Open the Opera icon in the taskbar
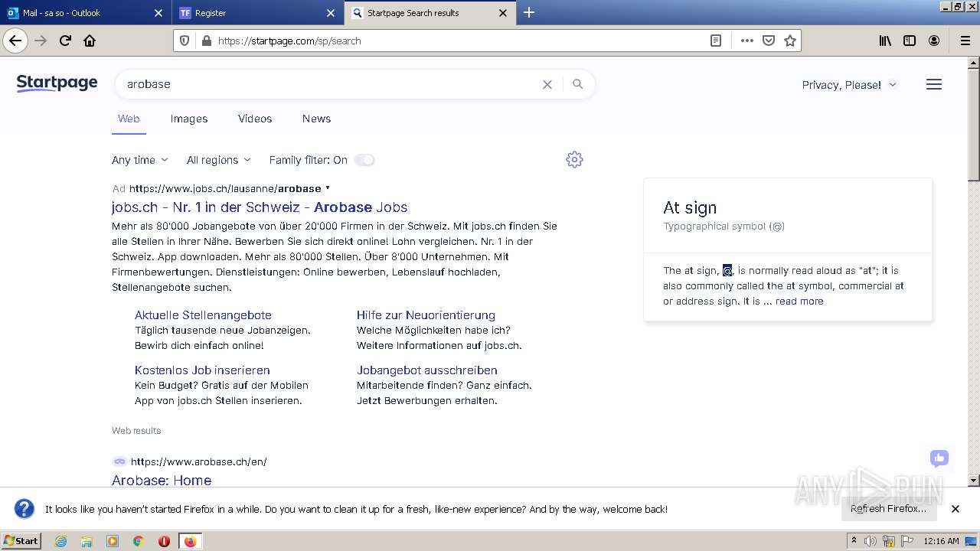This screenshot has height=551, width=980. (164, 541)
